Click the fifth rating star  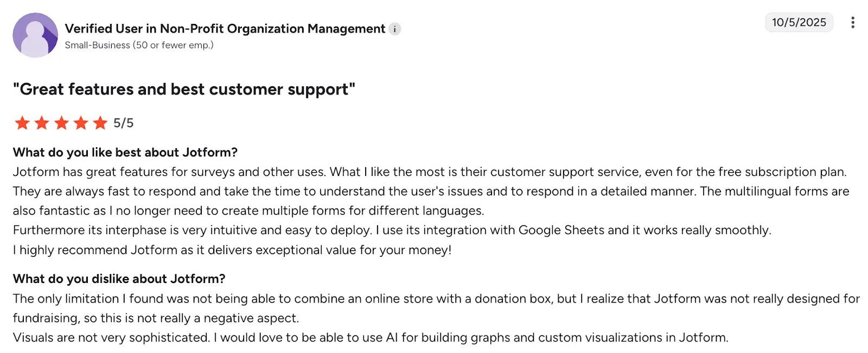100,123
